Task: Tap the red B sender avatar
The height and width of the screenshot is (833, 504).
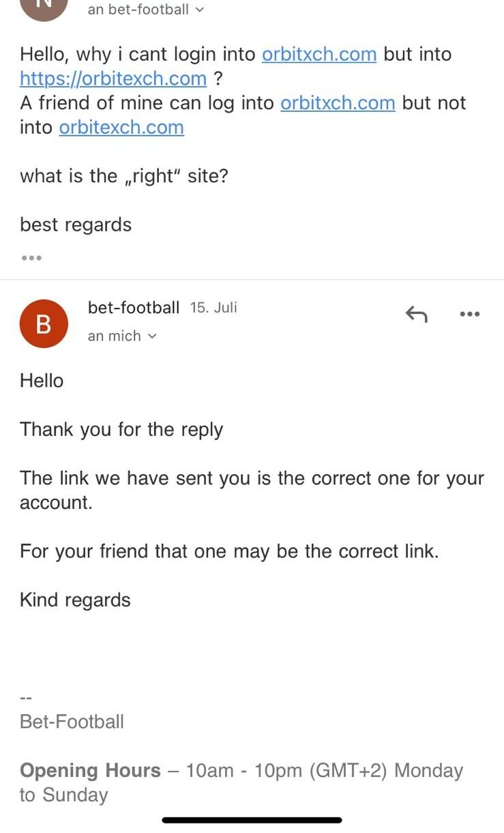Action: 44,324
